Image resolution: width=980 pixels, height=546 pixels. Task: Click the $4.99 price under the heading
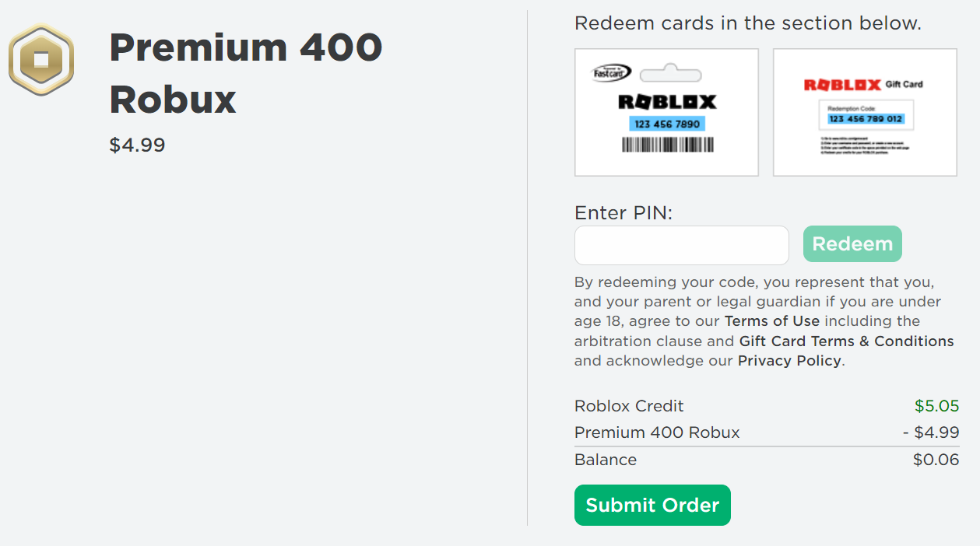tap(137, 145)
